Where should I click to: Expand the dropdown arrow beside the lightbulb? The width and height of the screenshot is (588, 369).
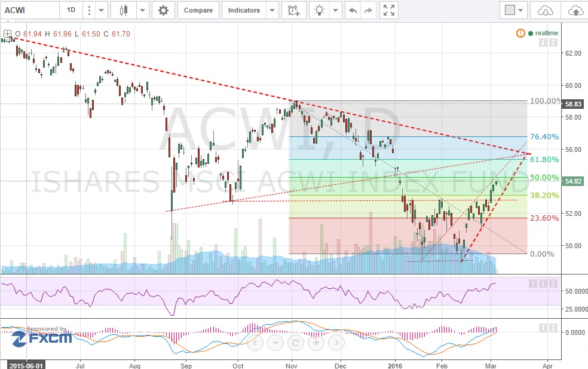coord(335,10)
